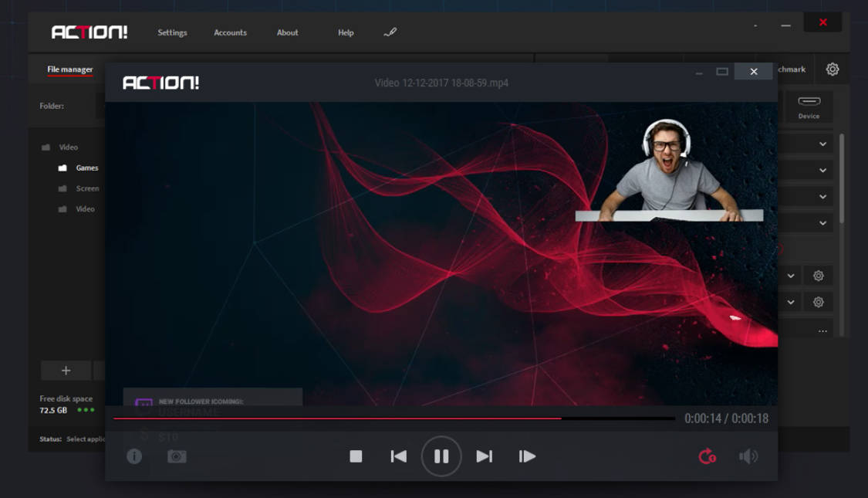868x498 pixels.
Task: Expand the first dropdown below Device
Action: coord(822,144)
